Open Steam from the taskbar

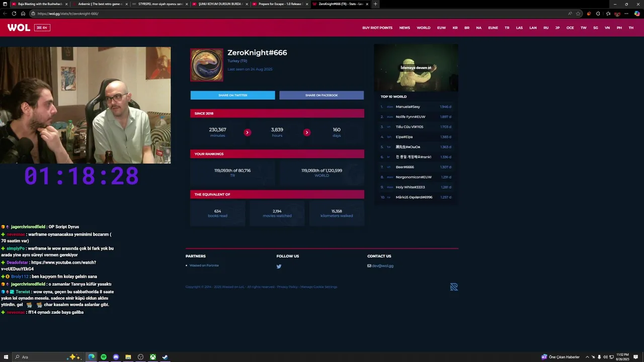tap(165, 357)
